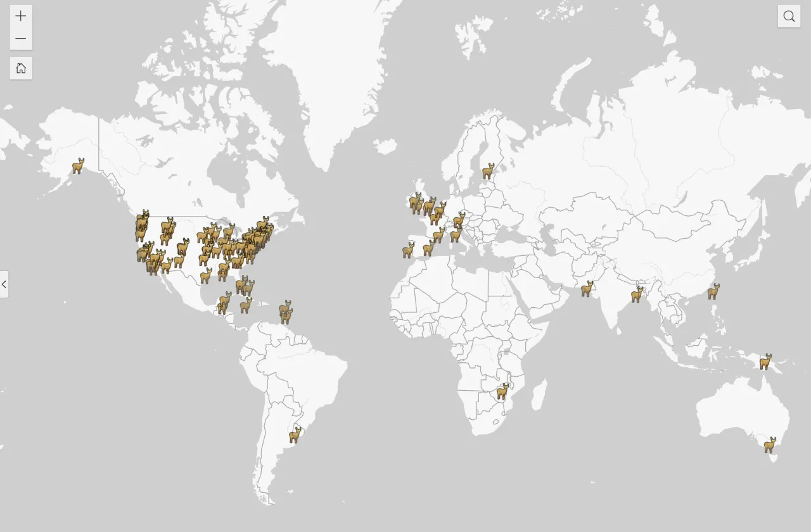Open the deer marker in southeastern Australia
This screenshot has width=811, height=532.
pos(770,445)
